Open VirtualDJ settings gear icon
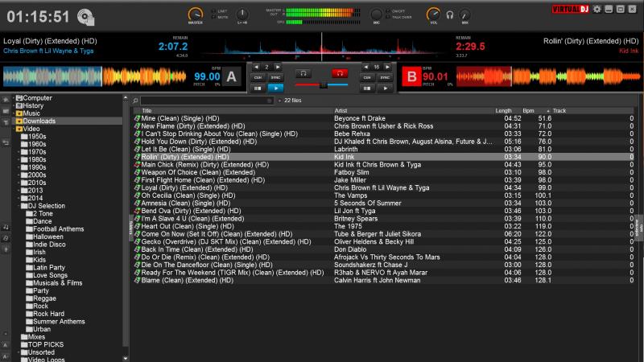644x362 pixels. coord(597,9)
